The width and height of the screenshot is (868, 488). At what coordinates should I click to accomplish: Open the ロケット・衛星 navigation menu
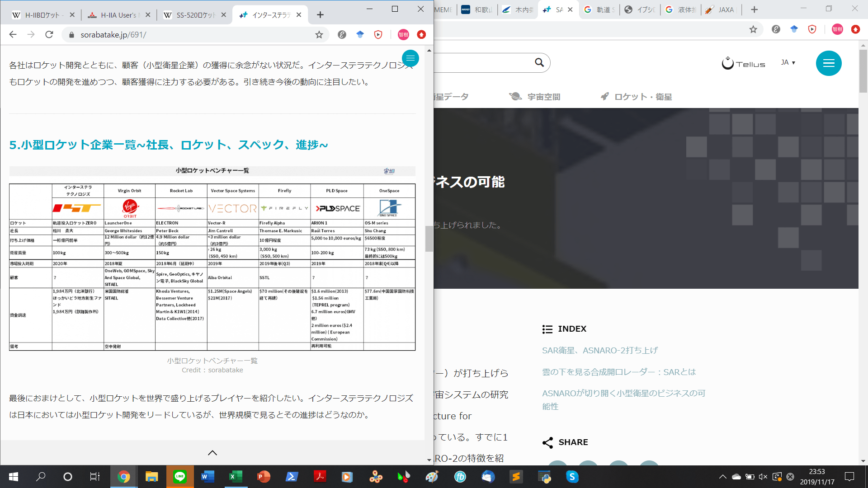tap(636, 97)
